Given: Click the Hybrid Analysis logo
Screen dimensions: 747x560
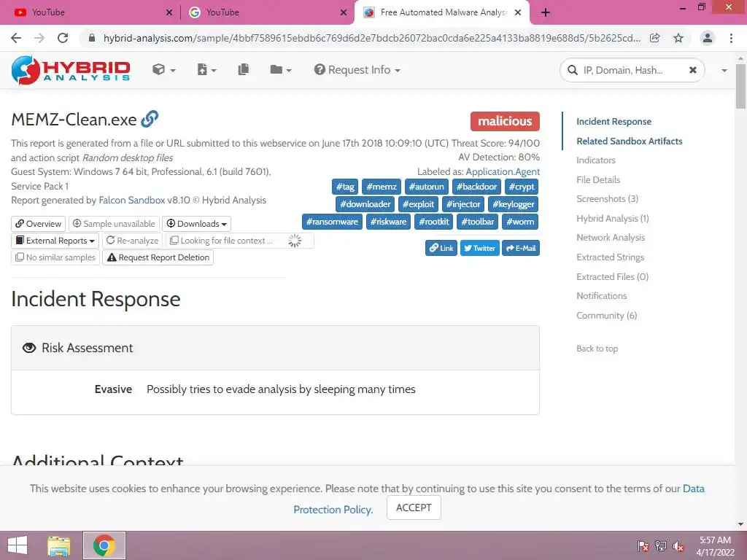Looking at the screenshot, I should tap(71, 70).
